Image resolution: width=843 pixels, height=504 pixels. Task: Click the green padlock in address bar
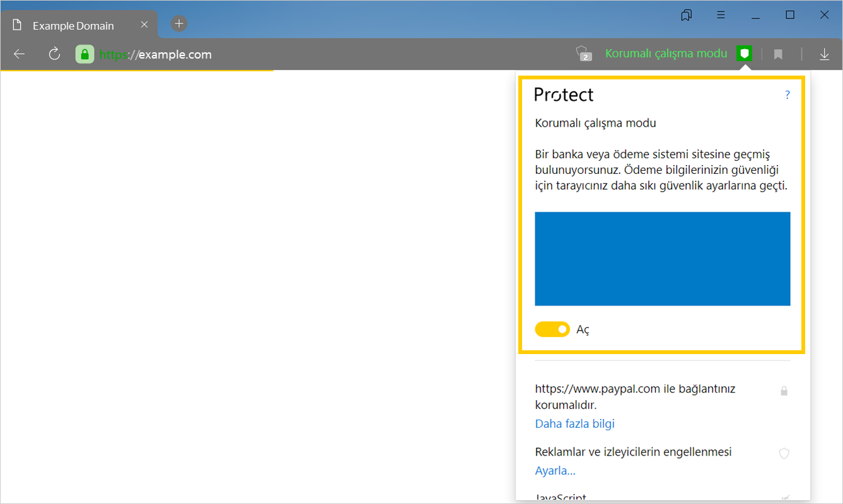84,54
